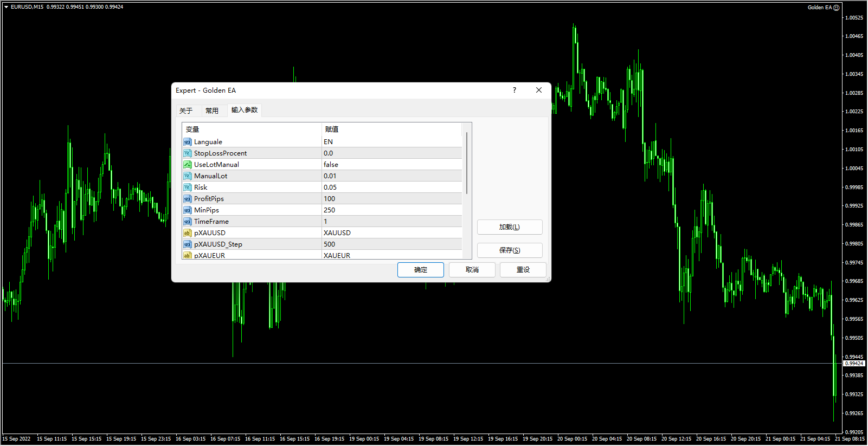Click the ProfitPips integer type icon
This screenshot has height=446, width=868.
(x=187, y=199)
